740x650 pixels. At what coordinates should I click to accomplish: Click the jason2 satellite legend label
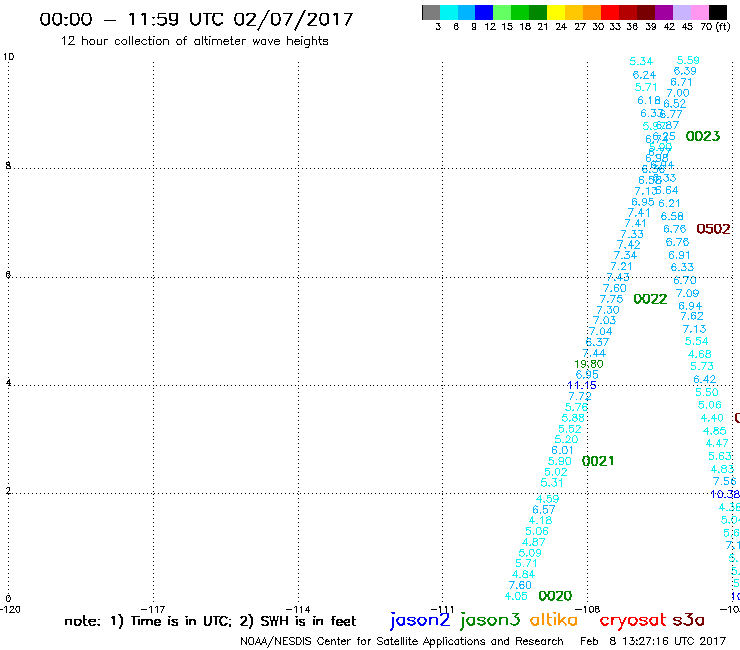(x=420, y=620)
